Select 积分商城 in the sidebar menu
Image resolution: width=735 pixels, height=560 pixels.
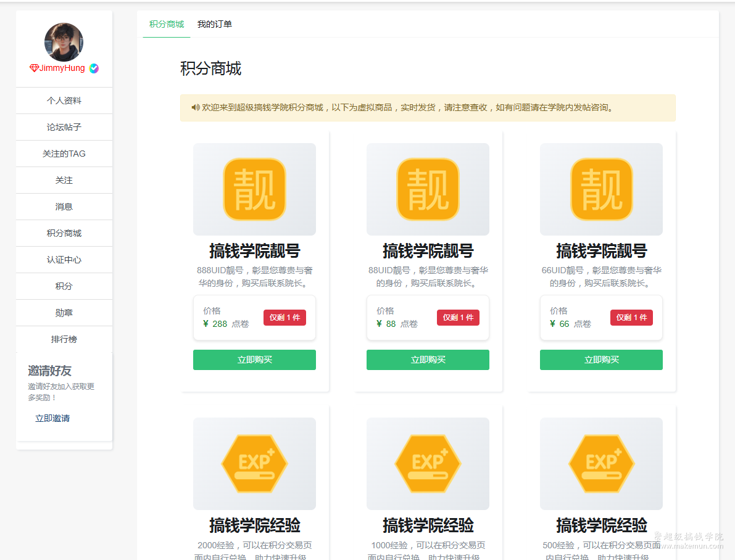64,233
